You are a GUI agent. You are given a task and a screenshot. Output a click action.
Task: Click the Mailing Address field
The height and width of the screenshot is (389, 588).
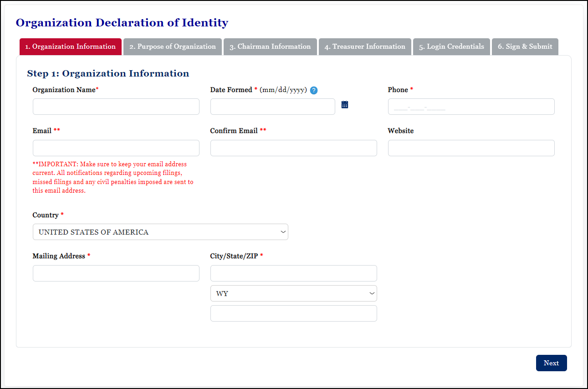[116, 273]
